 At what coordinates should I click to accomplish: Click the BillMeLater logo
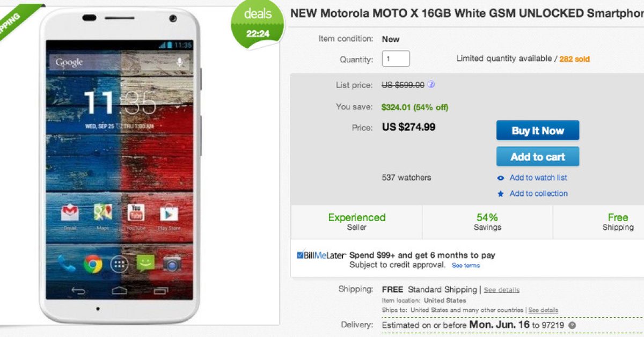click(x=321, y=255)
